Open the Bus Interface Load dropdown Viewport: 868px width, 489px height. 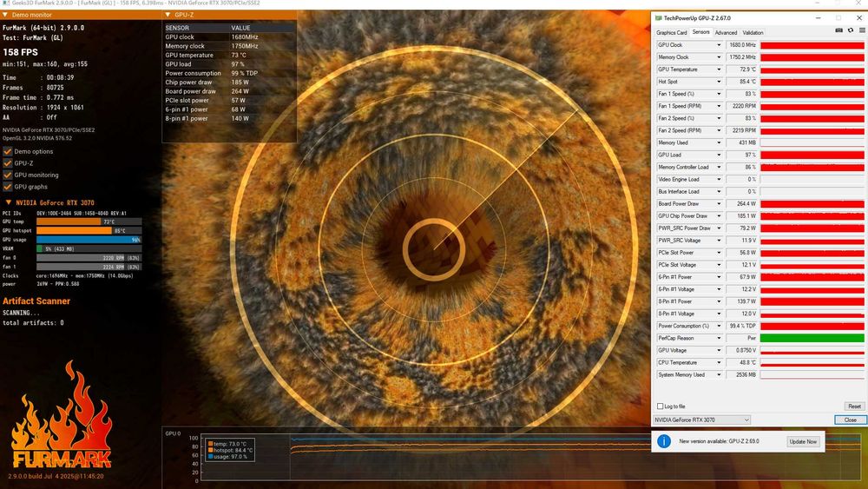coord(719,191)
